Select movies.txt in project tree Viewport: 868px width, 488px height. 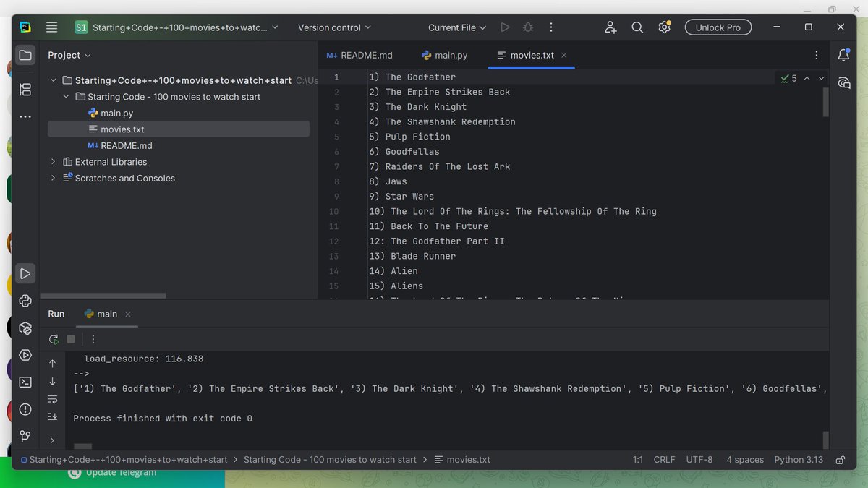(179, 129)
